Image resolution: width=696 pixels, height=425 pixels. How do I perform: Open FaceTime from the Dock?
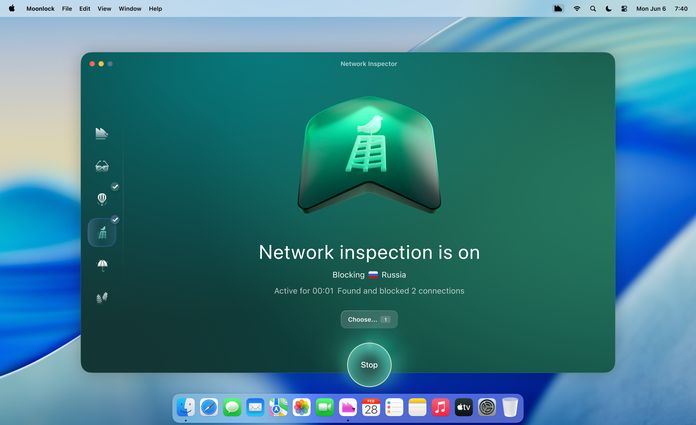click(324, 407)
